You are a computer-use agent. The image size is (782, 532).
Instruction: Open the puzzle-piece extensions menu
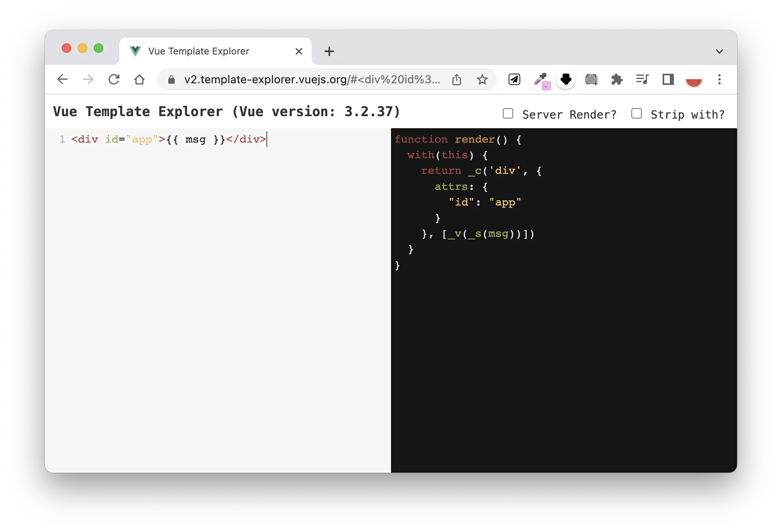tap(617, 79)
